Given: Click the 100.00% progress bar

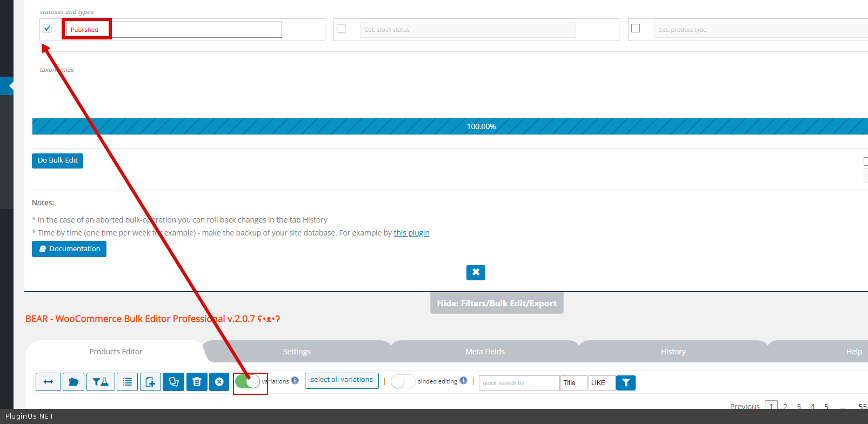Looking at the screenshot, I should [x=450, y=126].
